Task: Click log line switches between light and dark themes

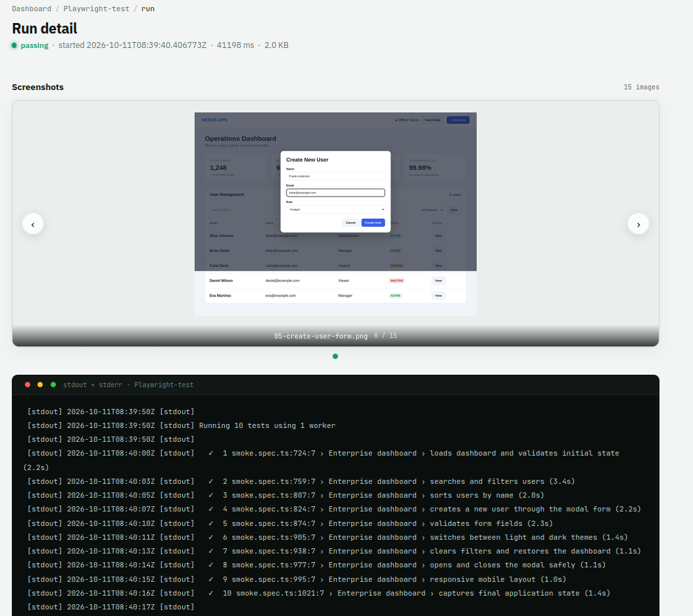Action: pos(327,537)
